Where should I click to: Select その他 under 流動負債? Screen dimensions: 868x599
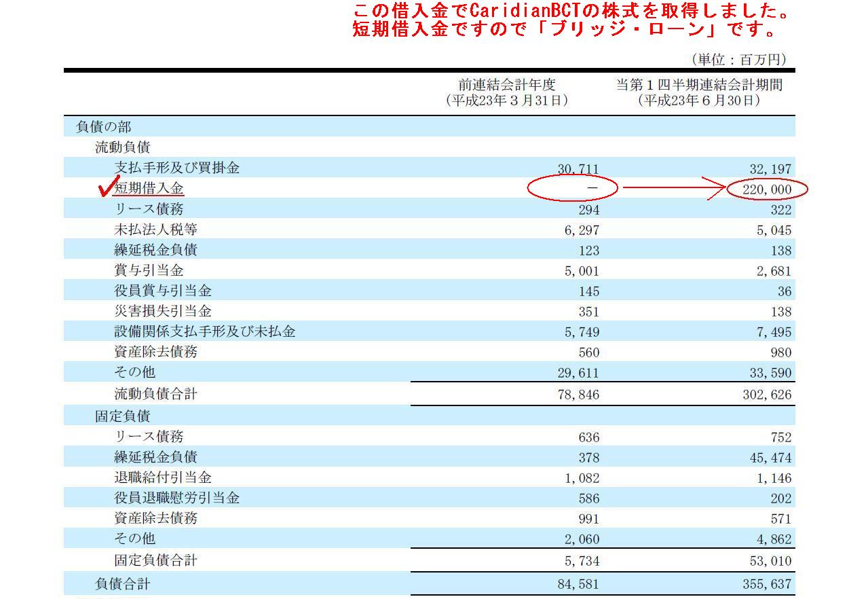(134, 372)
